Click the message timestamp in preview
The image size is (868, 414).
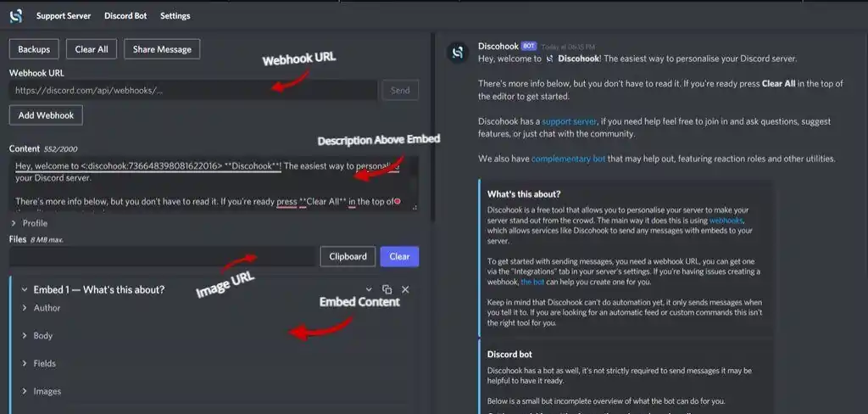click(x=568, y=47)
